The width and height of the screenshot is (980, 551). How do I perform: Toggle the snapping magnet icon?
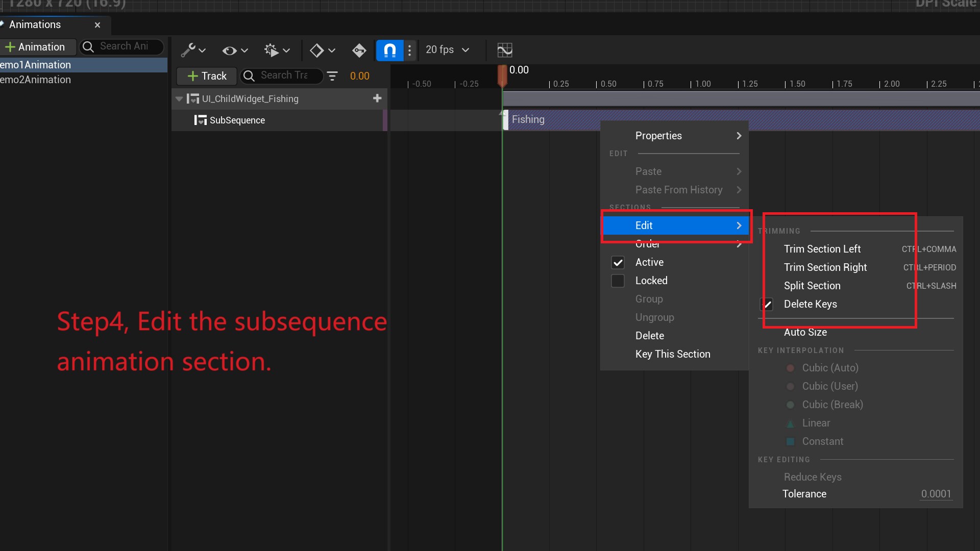390,50
